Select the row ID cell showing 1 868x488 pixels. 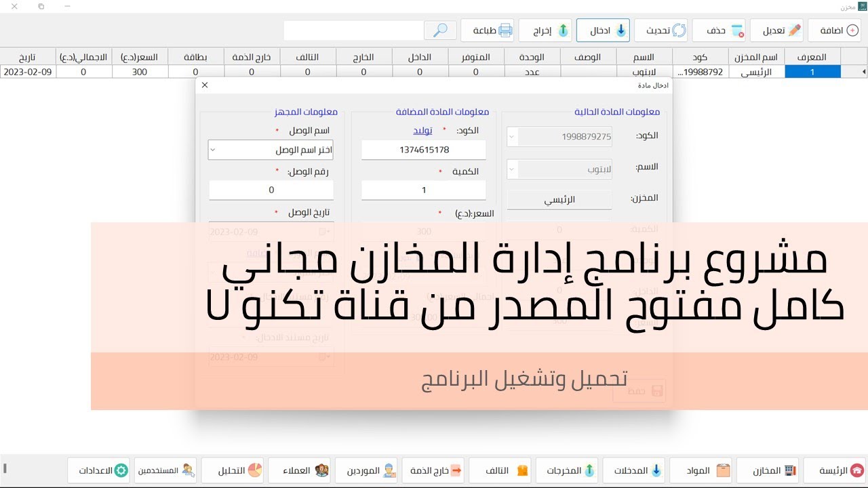(813, 72)
